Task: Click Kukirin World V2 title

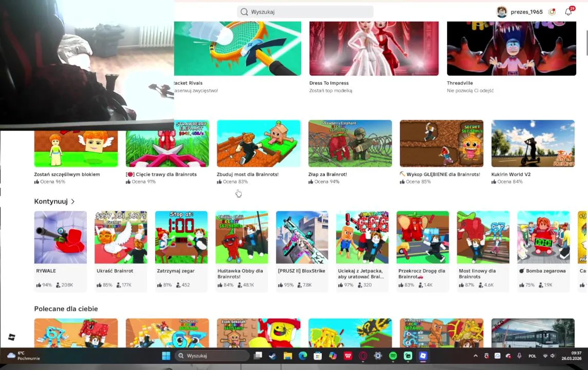Action: pos(511,174)
